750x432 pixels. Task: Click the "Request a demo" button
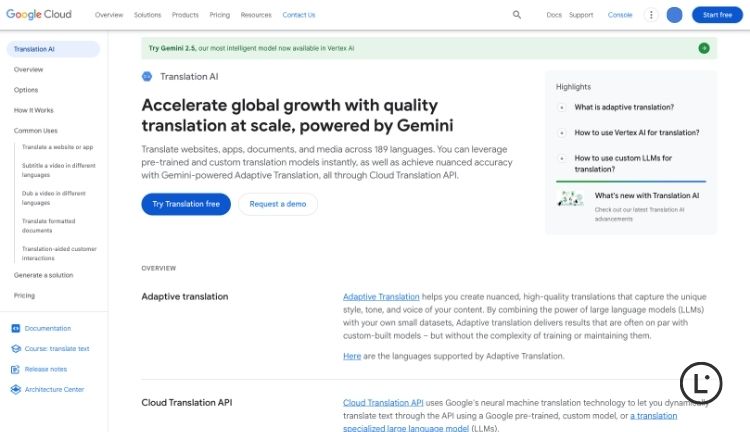[277, 204]
